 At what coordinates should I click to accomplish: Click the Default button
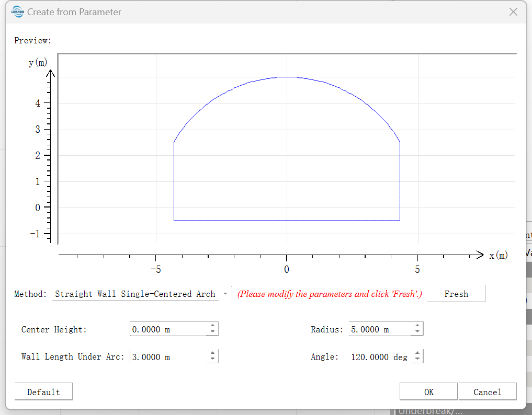pyautogui.click(x=43, y=391)
